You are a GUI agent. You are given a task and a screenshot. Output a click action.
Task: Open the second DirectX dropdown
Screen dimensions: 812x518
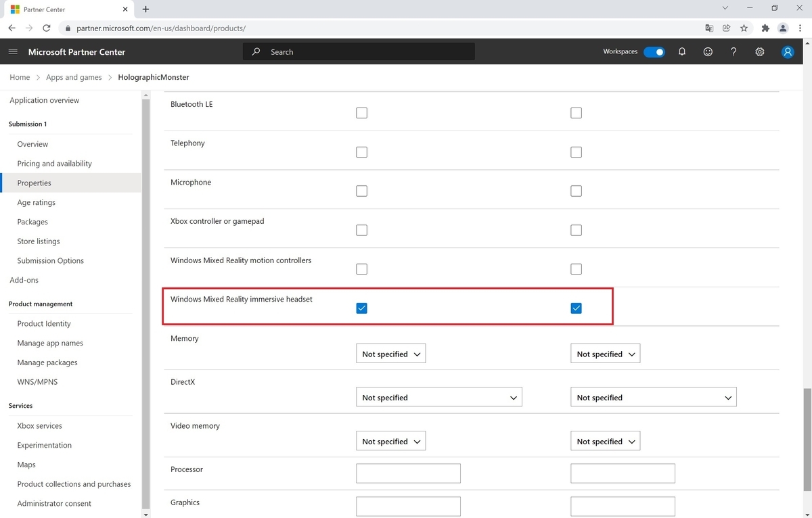tap(654, 398)
